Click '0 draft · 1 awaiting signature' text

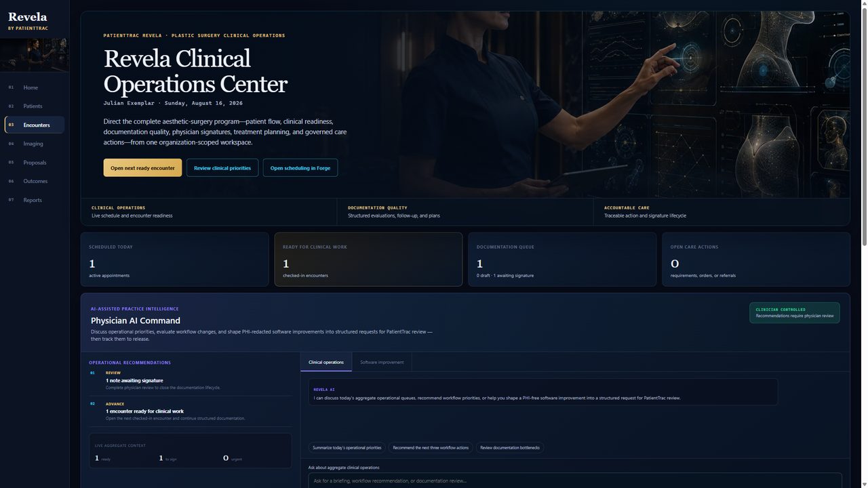[x=505, y=275]
